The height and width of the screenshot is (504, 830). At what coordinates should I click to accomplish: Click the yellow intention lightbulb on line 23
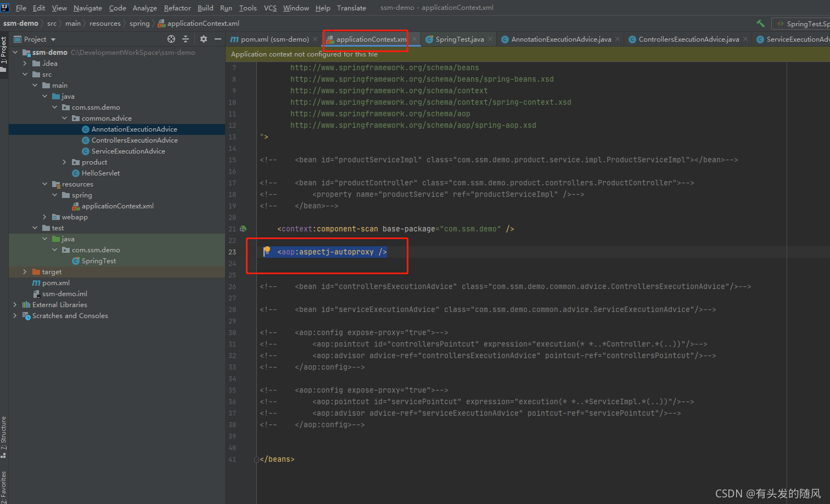coord(267,251)
